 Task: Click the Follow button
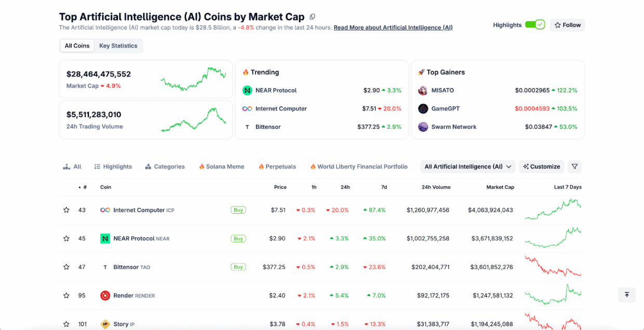click(567, 25)
